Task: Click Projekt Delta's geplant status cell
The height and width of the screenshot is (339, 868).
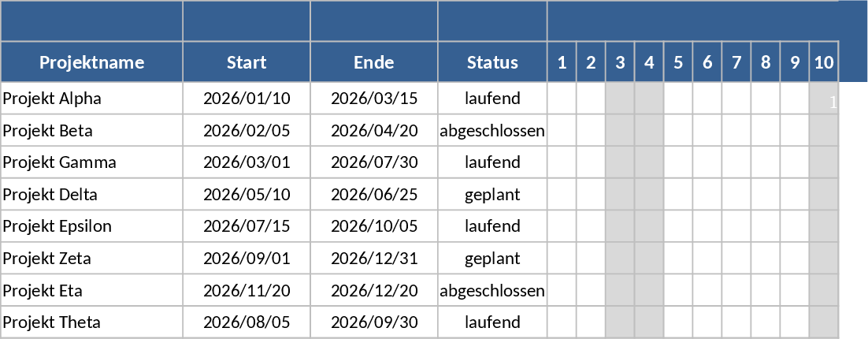Action: [x=492, y=195]
